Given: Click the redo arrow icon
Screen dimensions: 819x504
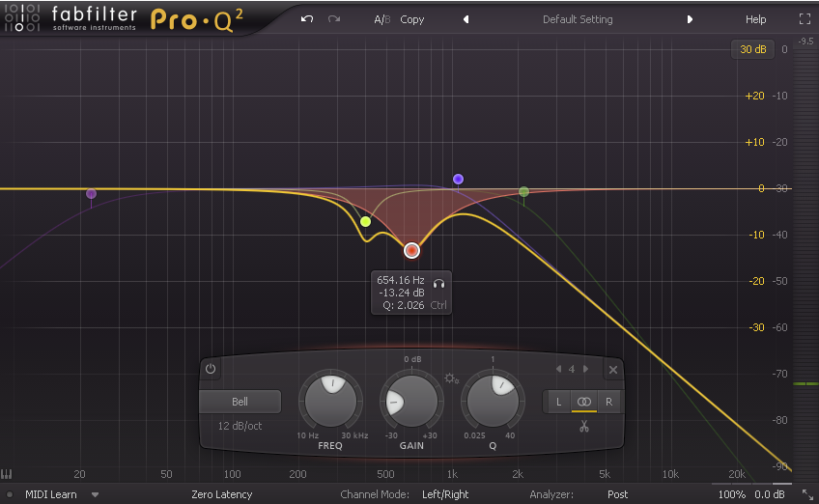Looking at the screenshot, I should click(334, 19).
